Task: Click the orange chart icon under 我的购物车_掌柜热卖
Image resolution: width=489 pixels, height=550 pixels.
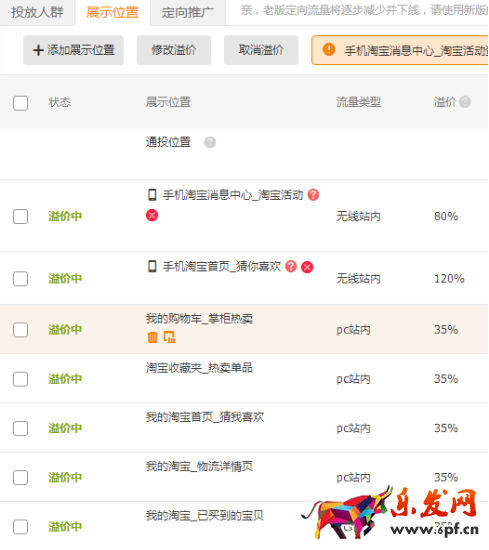Action: point(170,337)
